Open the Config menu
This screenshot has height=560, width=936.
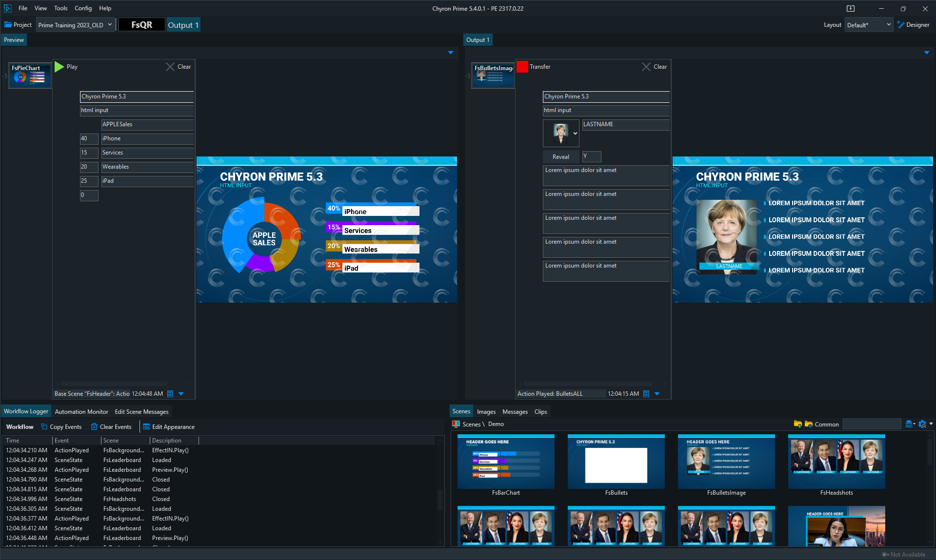[83, 8]
